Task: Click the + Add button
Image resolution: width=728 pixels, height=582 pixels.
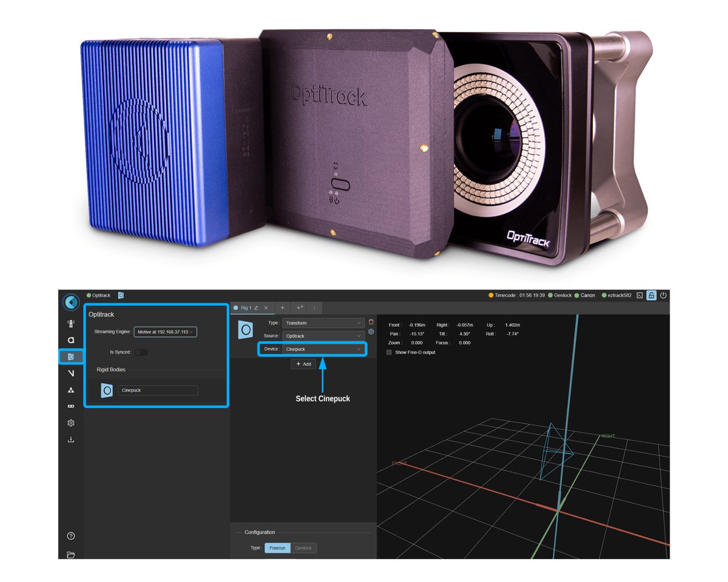Action: click(303, 364)
